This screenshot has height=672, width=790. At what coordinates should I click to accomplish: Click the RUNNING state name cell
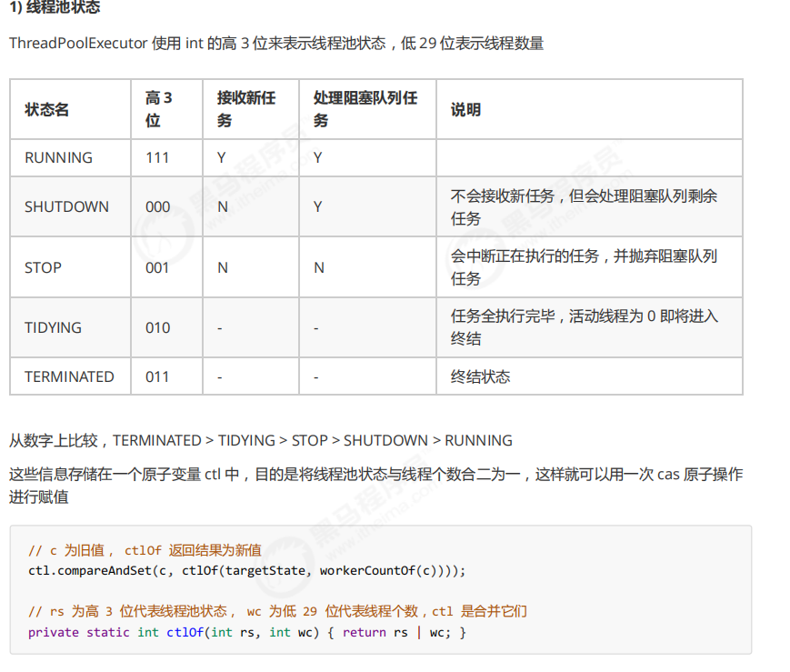(58, 157)
